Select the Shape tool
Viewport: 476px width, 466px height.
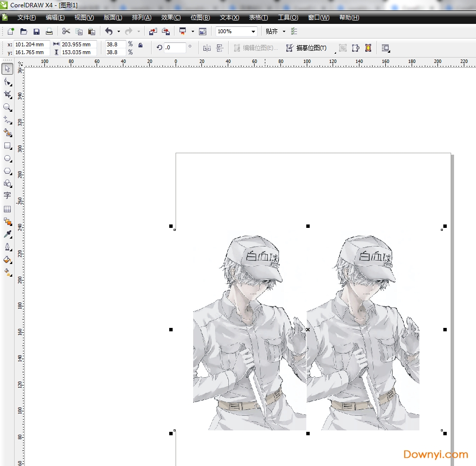[8, 81]
